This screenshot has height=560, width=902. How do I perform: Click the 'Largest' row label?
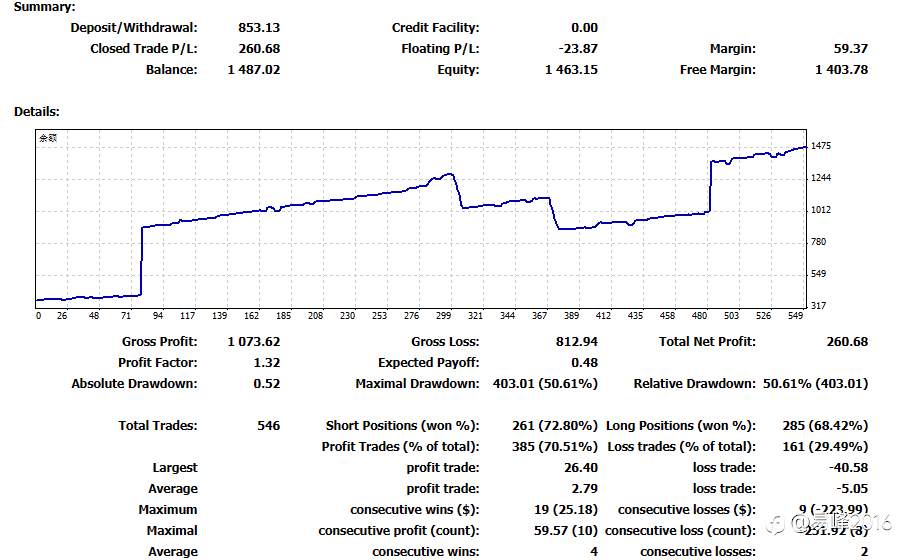174,468
